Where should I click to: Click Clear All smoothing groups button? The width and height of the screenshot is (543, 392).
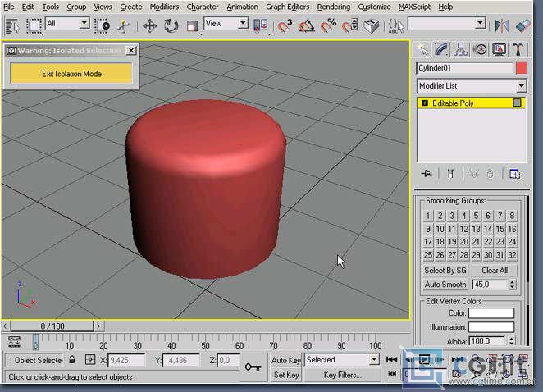pyautogui.click(x=495, y=270)
